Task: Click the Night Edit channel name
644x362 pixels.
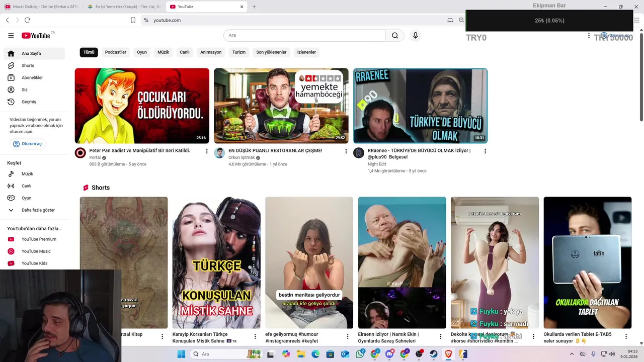Action: (x=377, y=164)
